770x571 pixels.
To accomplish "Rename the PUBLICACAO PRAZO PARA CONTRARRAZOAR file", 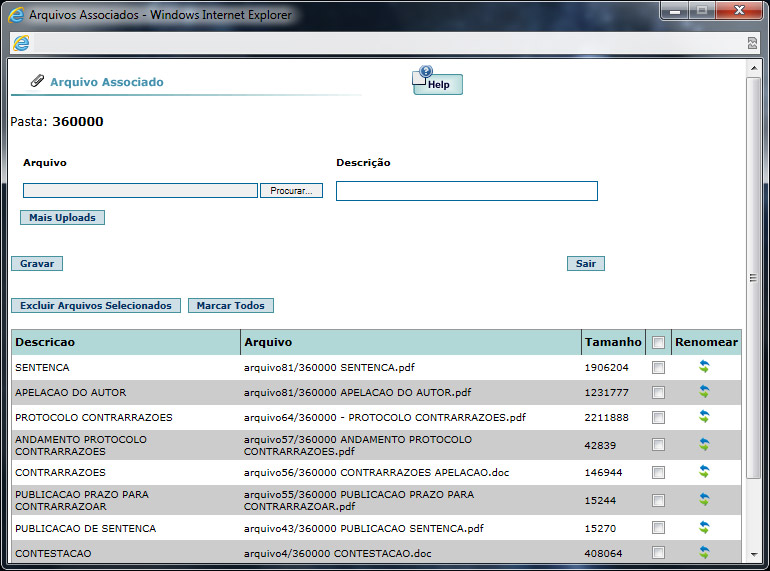I will pos(704,499).
